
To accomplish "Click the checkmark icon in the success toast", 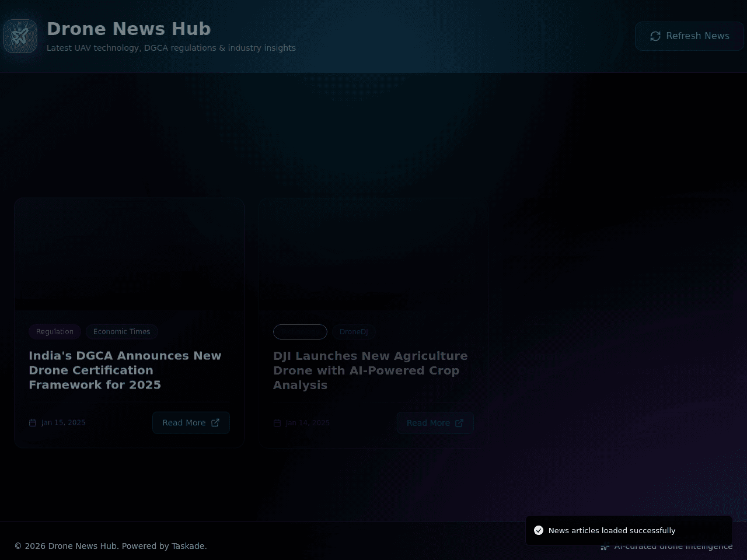I will pyautogui.click(x=539, y=530).
